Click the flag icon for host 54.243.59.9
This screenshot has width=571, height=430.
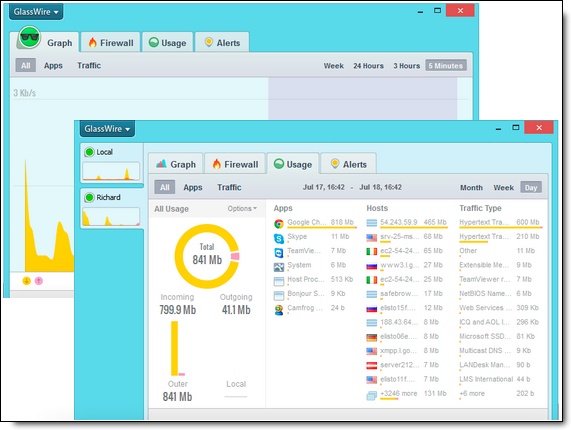(x=372, y=223)
